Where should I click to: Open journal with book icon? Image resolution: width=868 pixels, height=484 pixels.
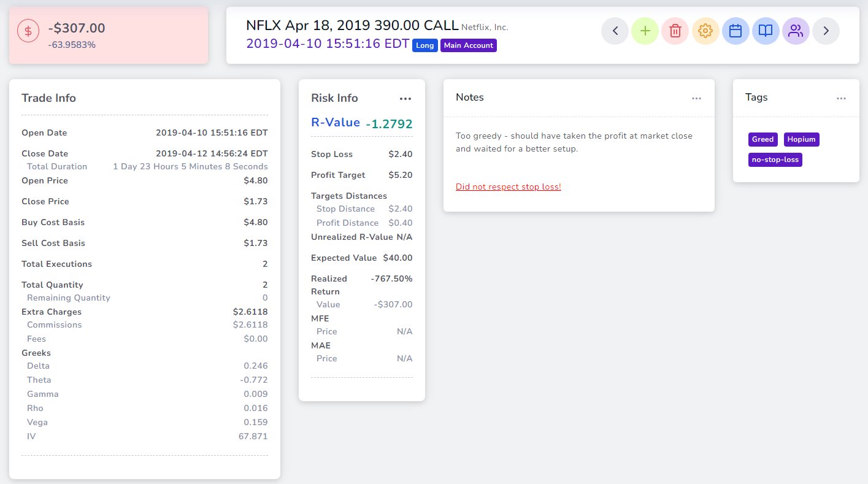pyautogui.click(x=766, y=30)
